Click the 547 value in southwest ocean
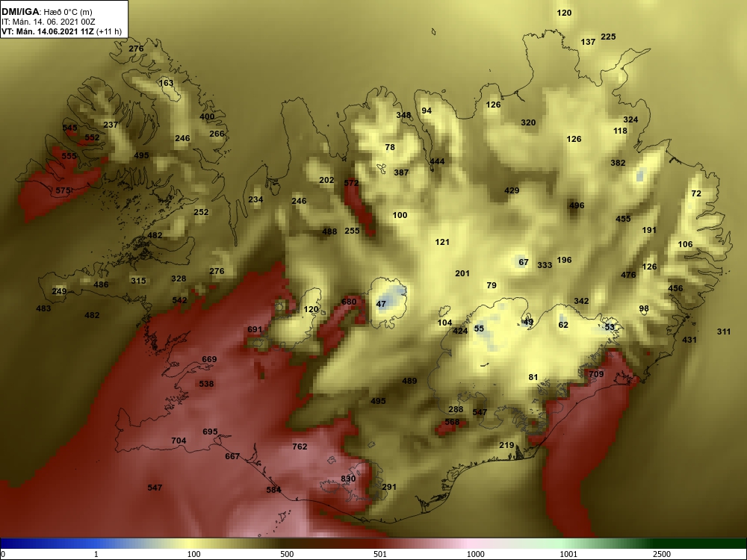 pyautogui.click(x=155, y=488)
